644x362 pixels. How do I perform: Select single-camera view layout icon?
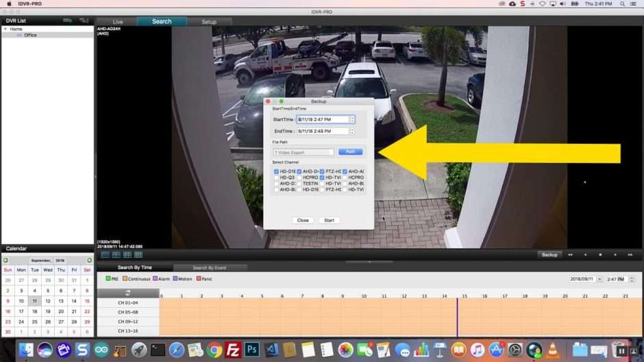click(105, 255)
